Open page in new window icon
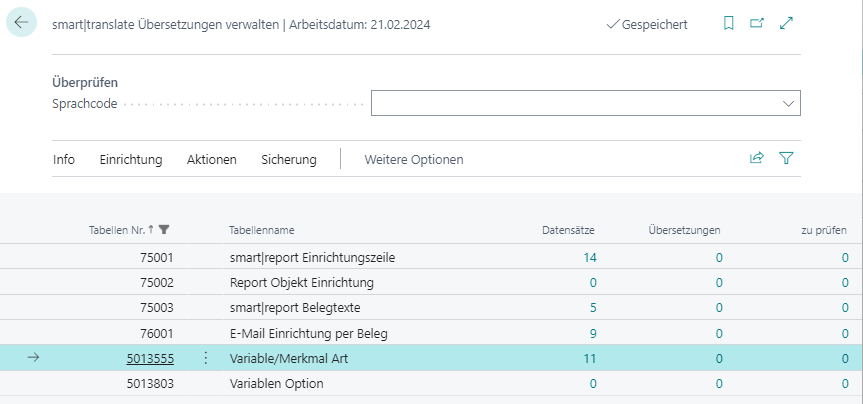The height and width of the screenshot is (404, 863). (x=757, y=23)
